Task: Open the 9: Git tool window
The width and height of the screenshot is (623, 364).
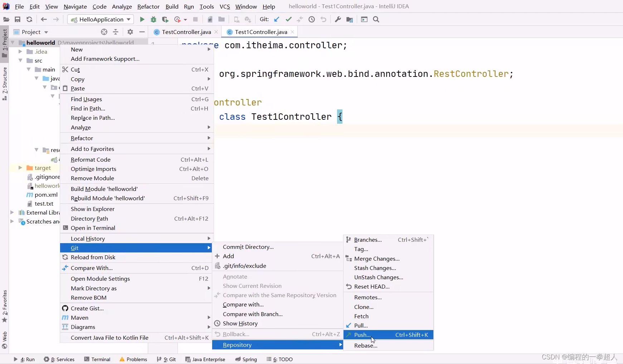Action: coord(166,359)
